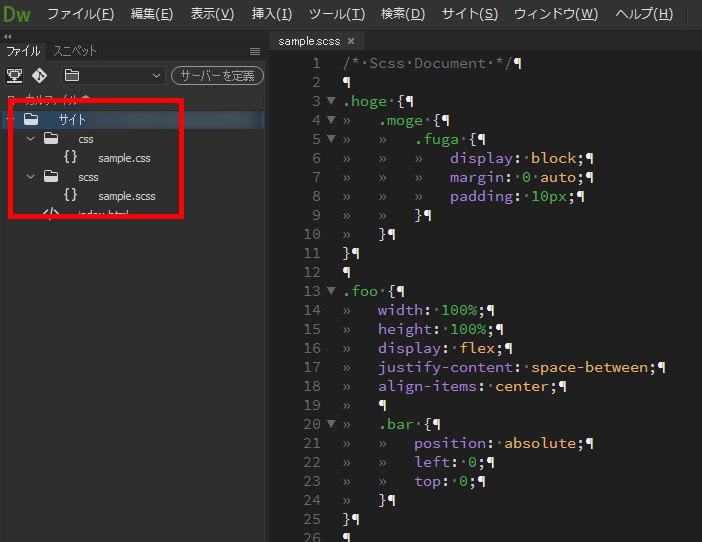Collapse the .foo block fold arrow

pyautogui.click(x=331, y=291)
